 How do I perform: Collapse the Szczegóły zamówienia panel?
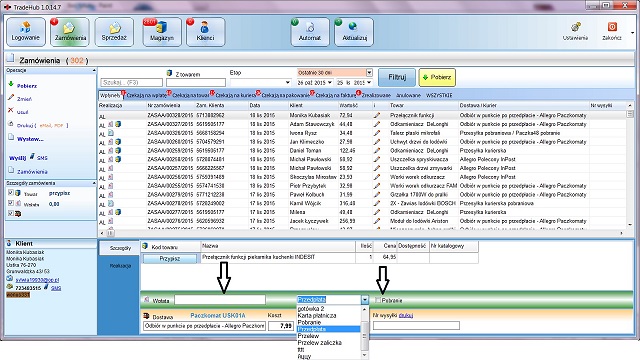[94, 183]
